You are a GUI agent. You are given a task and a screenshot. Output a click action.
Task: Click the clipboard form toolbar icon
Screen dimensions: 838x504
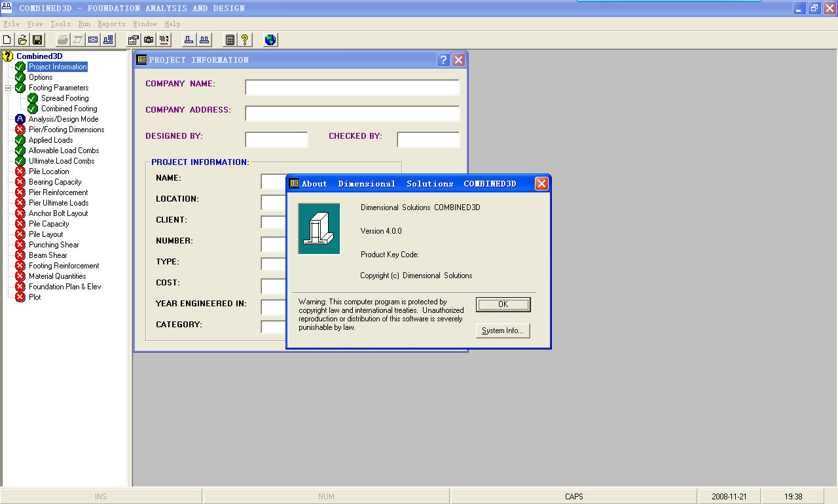[134, 40]
